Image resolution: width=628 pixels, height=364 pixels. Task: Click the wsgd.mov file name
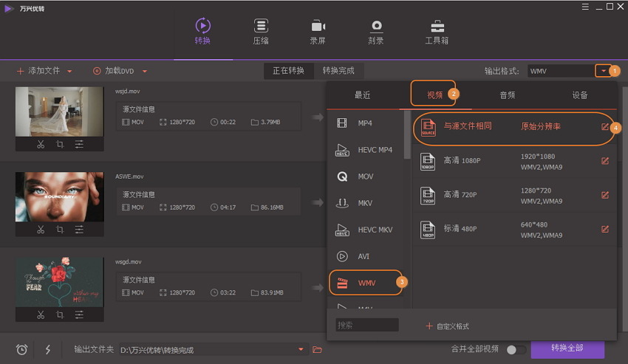coord(128,262)
